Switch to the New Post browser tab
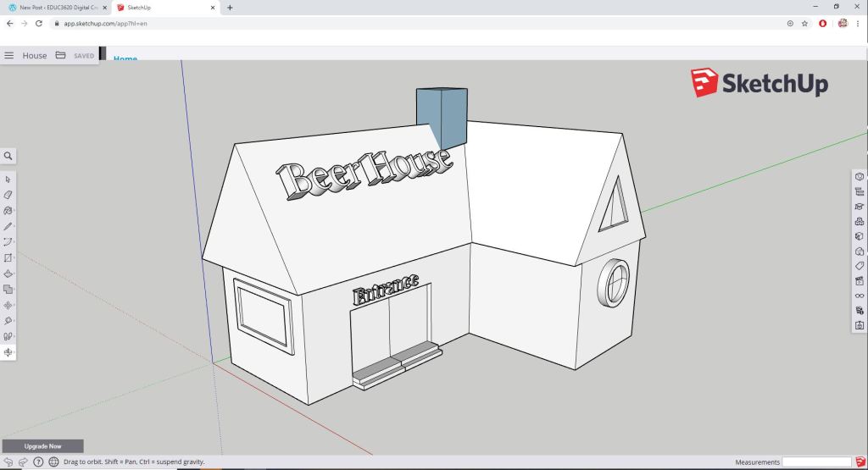Image resolution: width=868 pixels, height=470 pixels. coord(56,7)
